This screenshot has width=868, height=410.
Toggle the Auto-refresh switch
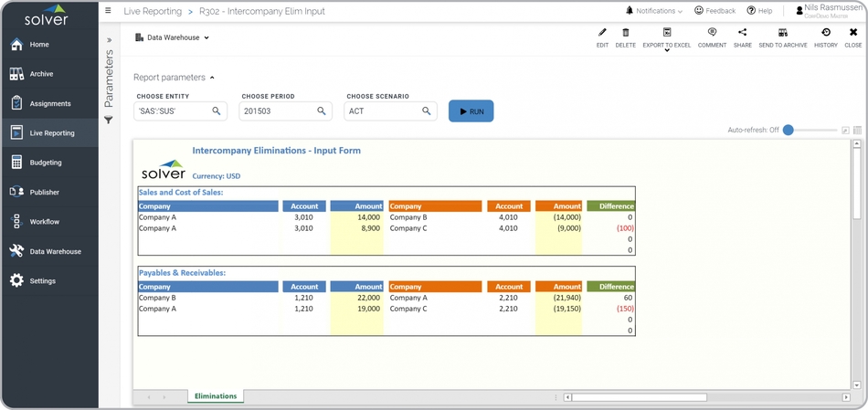789,131
